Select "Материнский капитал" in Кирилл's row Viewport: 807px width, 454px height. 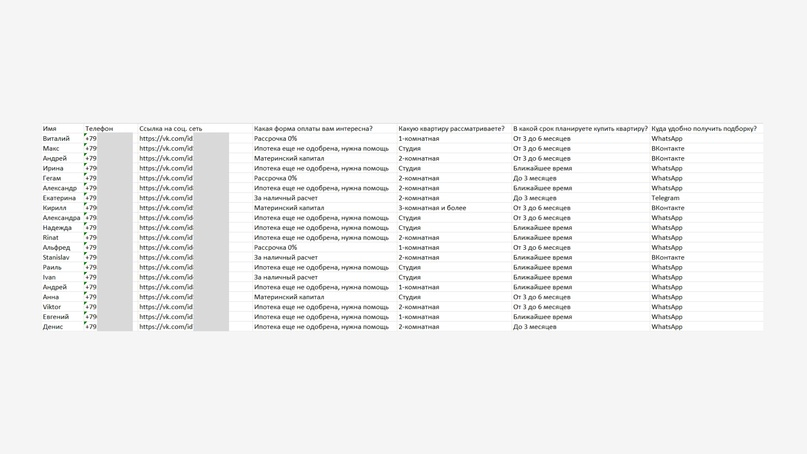click(x=289, y=208)
